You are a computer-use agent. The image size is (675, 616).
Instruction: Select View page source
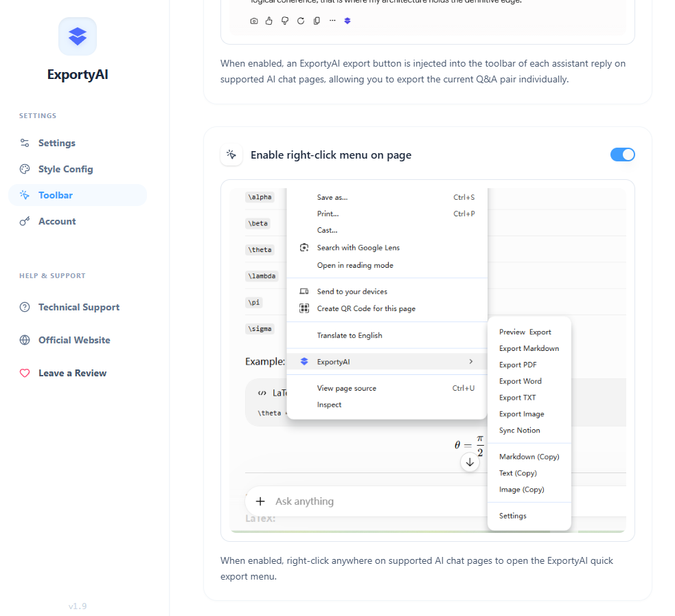point(387,388)
